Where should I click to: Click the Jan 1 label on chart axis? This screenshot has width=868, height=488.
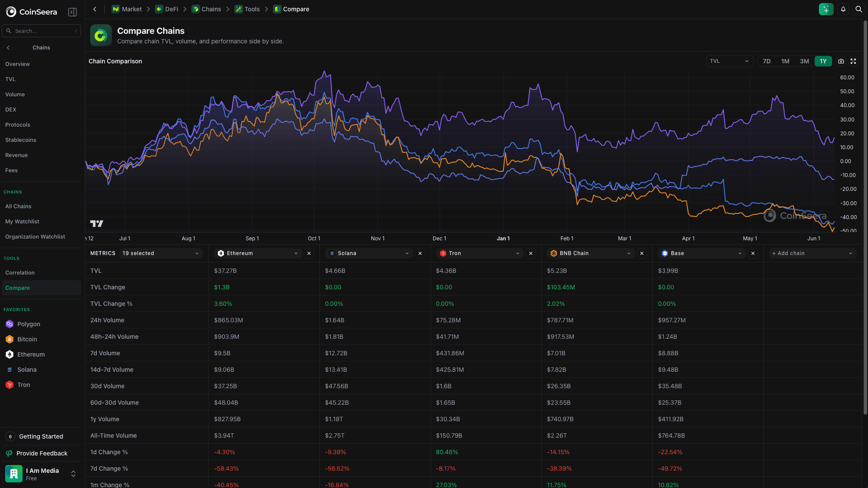tap(503, 239)
